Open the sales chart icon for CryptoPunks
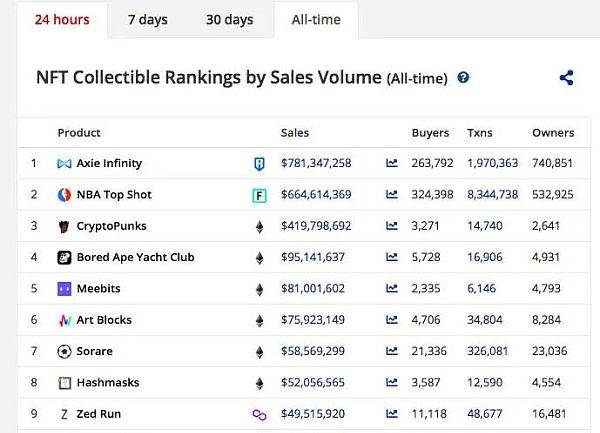The width and height of the screenshot is (600, 433). tap(391, 226)
